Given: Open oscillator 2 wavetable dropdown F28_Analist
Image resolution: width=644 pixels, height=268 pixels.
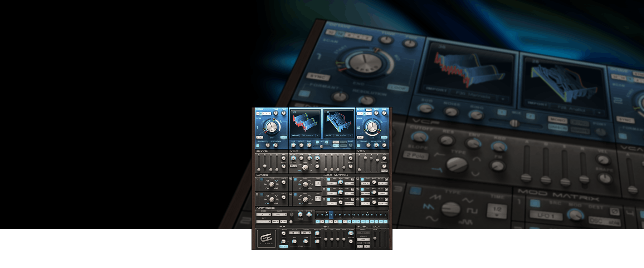Looking at the screenshot, I should 343,135.
